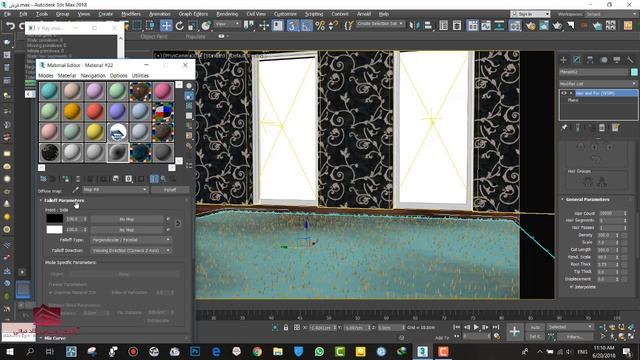
Task: Switch to the Create command panel tab
Action: (x=563, y=60)
